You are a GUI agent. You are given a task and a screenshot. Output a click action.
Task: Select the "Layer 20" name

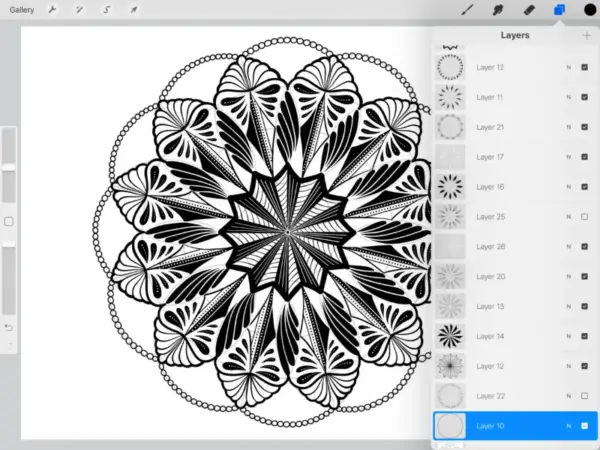(x=491, y=276)
